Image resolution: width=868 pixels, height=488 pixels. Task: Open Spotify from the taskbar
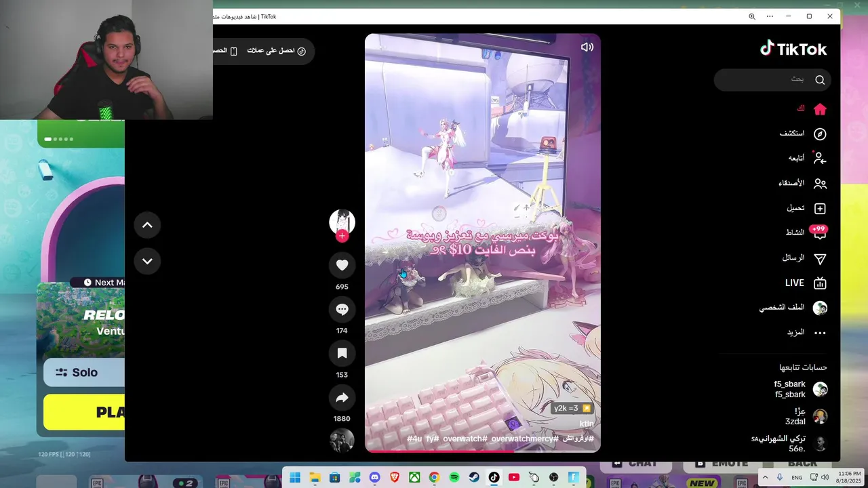pos(454,477)
